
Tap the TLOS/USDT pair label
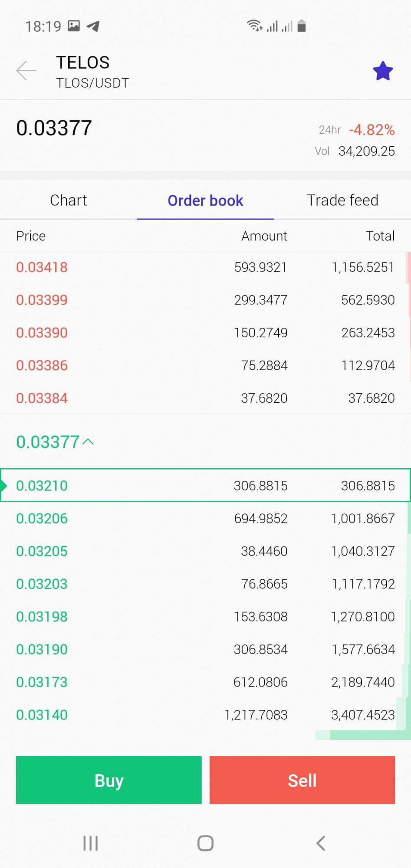(x=92, y=83)
